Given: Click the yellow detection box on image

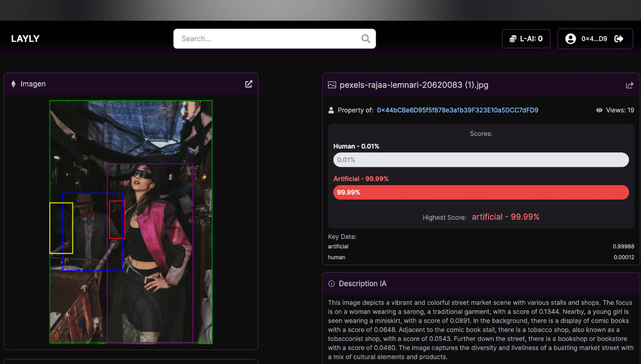Looking at the screenshot, I should pyautogui.click(x=61, y=228).
